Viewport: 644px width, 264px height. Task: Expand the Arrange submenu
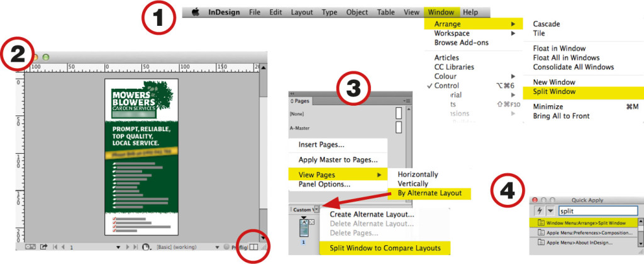(513, 25)
